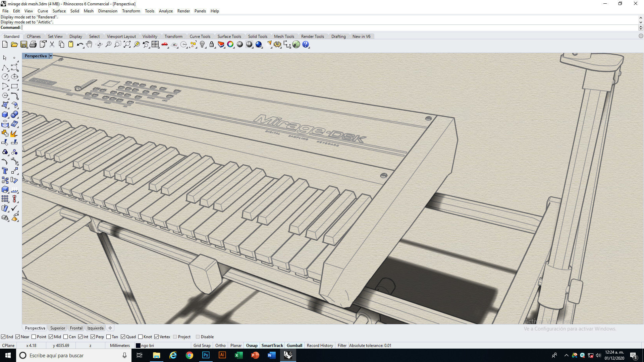The image size is (644, 362).
Task: Select the Polyline tool in sidebar
Action: (x=5, y=67)
